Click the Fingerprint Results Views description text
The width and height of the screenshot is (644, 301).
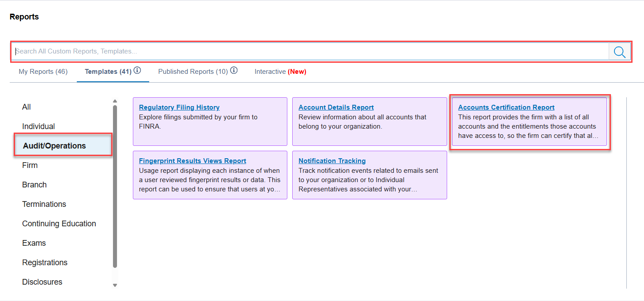click(x=210, y=180)
